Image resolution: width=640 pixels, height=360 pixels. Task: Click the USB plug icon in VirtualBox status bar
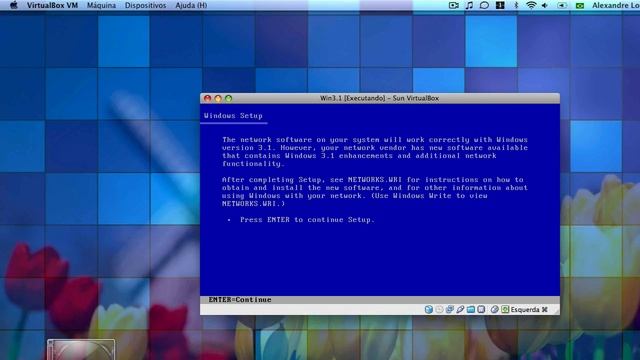pyautogui.click(x=460, y=309)
